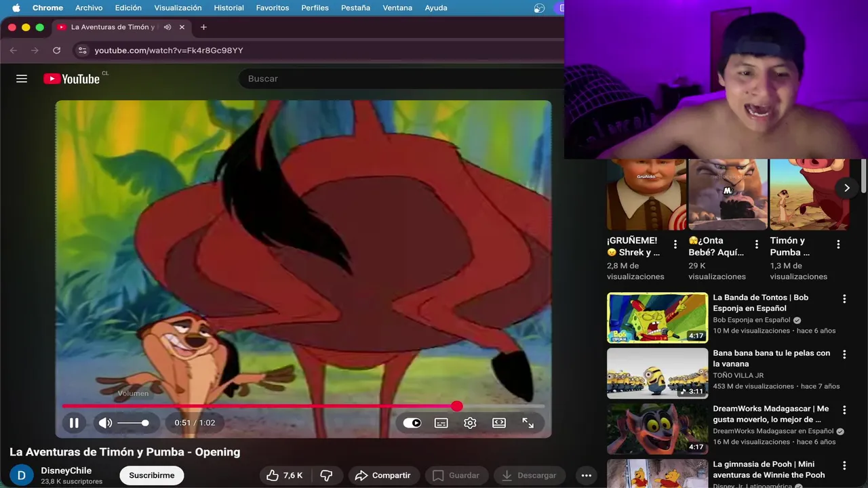Viewport: 868px width, 488px height.
Task: Toggle subtitles with the captions icon
Action: (x=441, y=423)
